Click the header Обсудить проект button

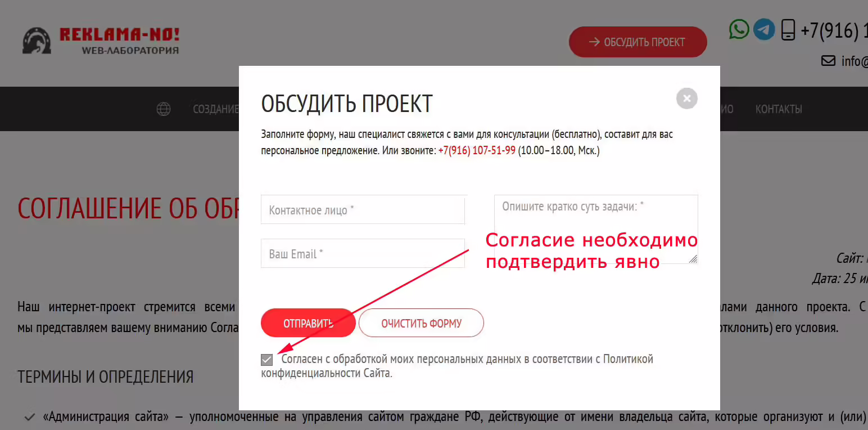pyautogui.click(x=638, y=42)
